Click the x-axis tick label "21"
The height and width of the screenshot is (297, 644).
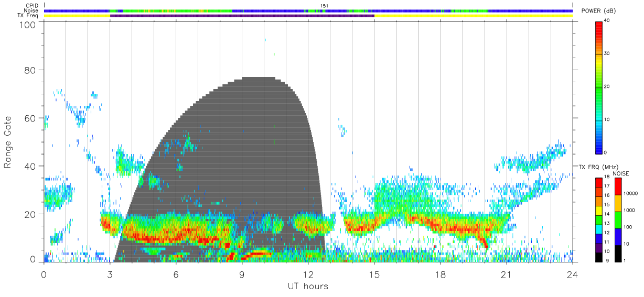point(507,274)
